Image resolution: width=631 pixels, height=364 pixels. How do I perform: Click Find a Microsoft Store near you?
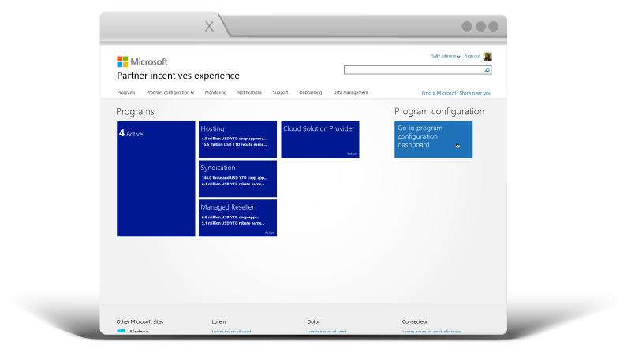point(457,93)
